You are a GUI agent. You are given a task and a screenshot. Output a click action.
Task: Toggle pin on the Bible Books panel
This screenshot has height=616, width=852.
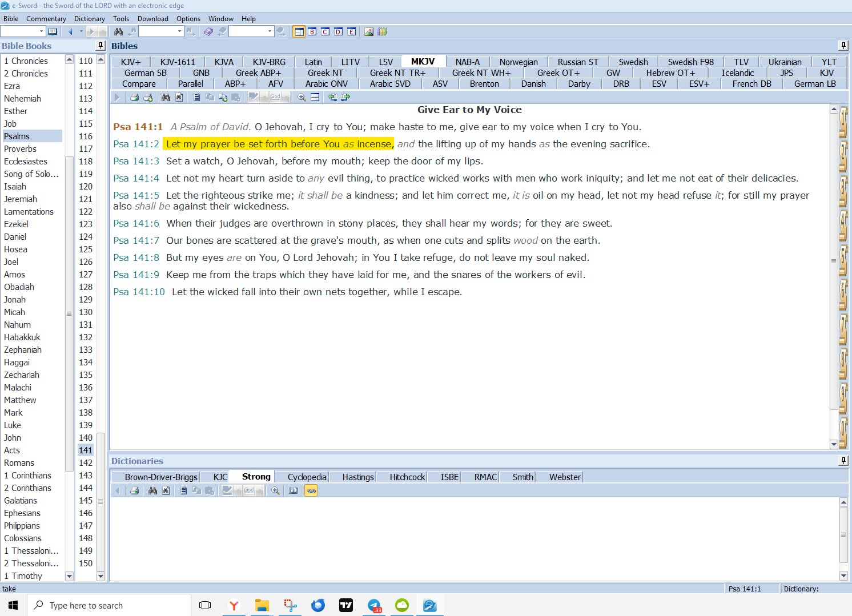(101, 46)
